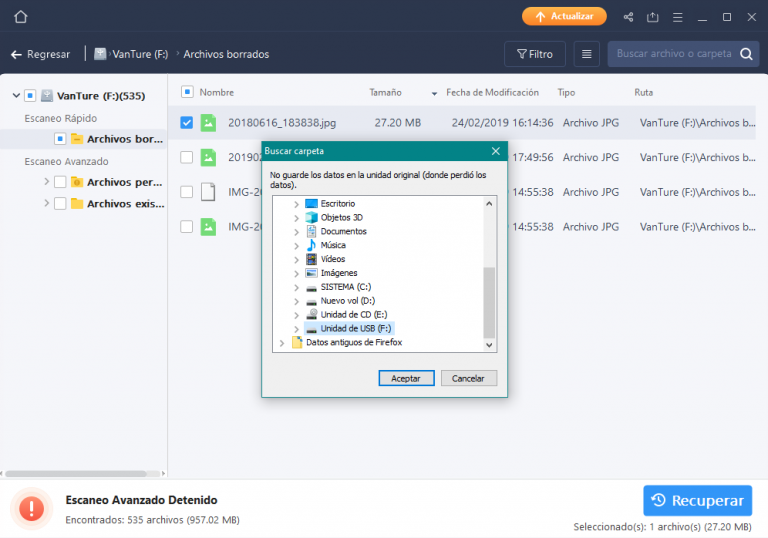Click the Documentos icon
This screenshot has width=768, height=538.
(312, 231)
